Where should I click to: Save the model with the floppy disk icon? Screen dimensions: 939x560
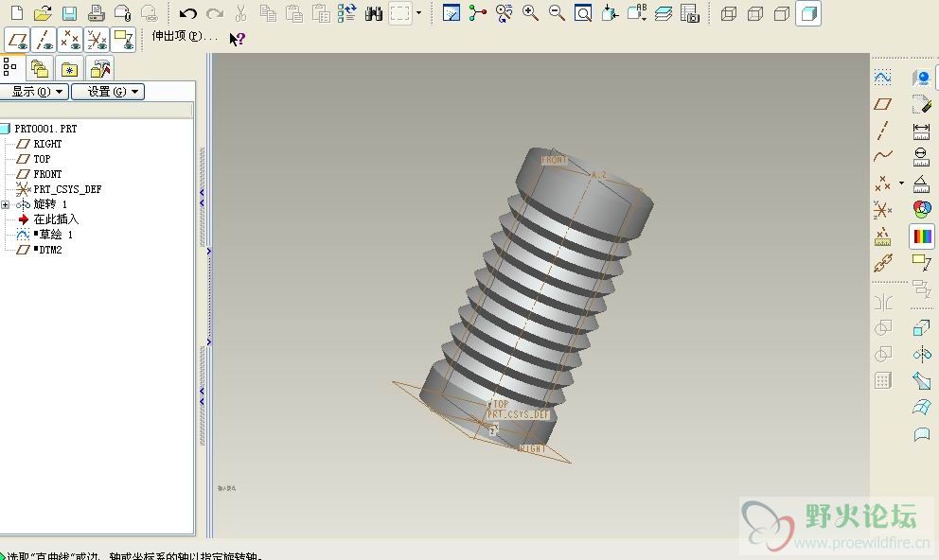(69, 13)
